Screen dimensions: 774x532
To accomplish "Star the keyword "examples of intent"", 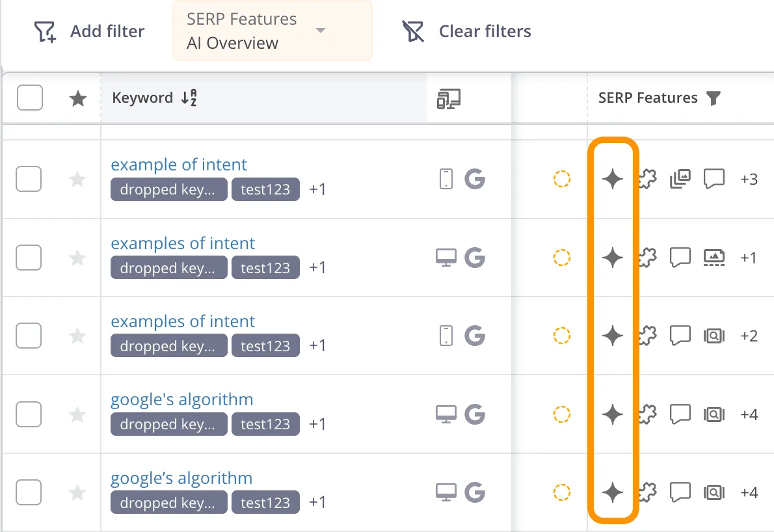I will point(77,258).
